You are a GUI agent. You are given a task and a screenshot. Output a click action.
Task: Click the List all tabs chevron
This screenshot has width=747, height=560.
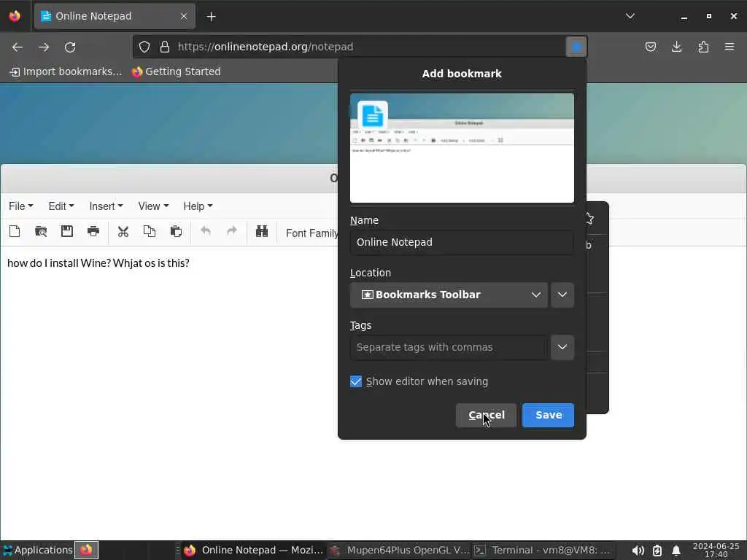630,16
